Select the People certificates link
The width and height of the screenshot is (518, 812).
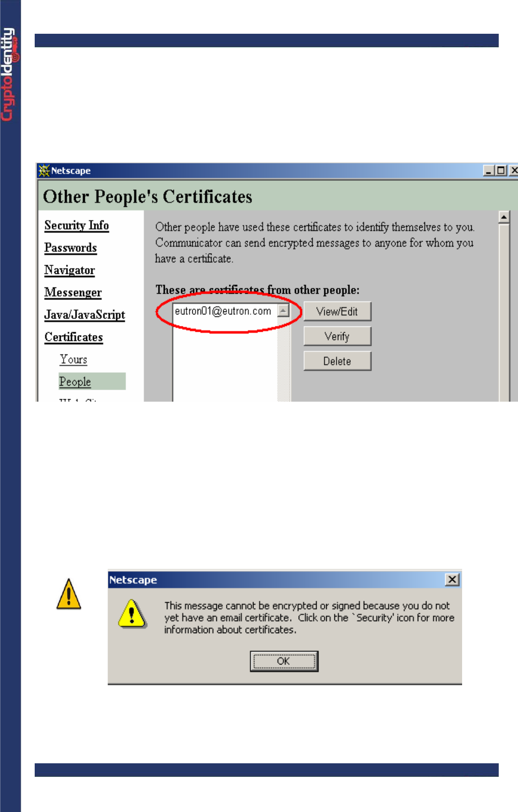(75, 381)
